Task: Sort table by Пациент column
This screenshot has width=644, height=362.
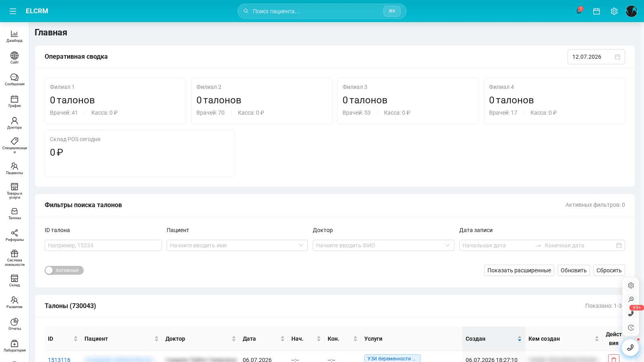Action: [122, 339]
